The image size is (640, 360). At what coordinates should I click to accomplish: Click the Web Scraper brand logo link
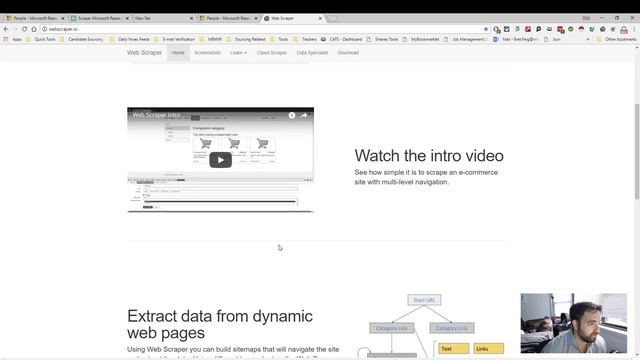click(x=144, y=53)
